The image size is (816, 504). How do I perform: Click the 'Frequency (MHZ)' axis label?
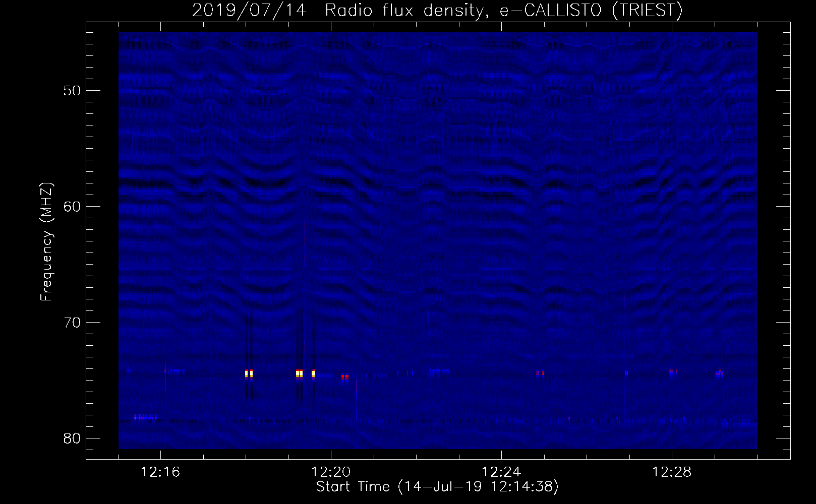[46, 242]
